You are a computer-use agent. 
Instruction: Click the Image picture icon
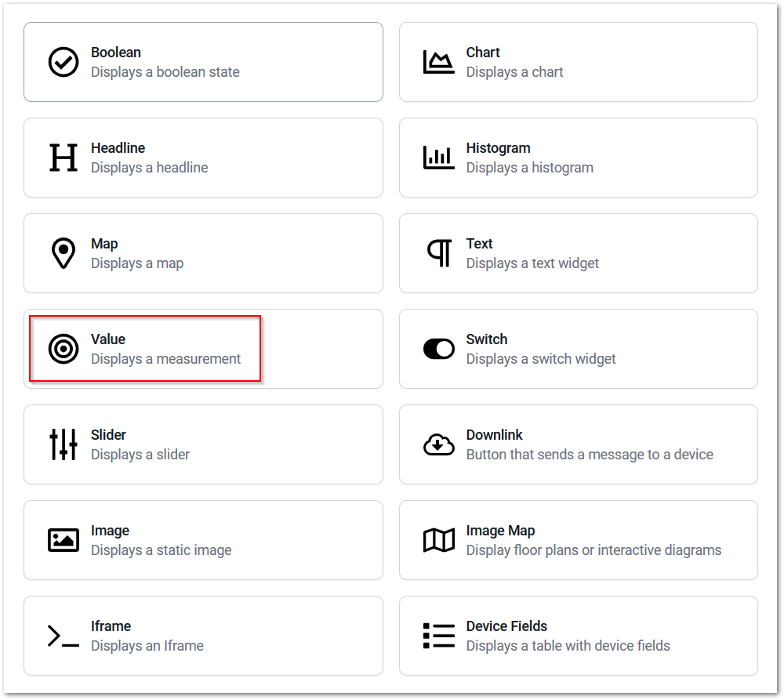point(64,540)
